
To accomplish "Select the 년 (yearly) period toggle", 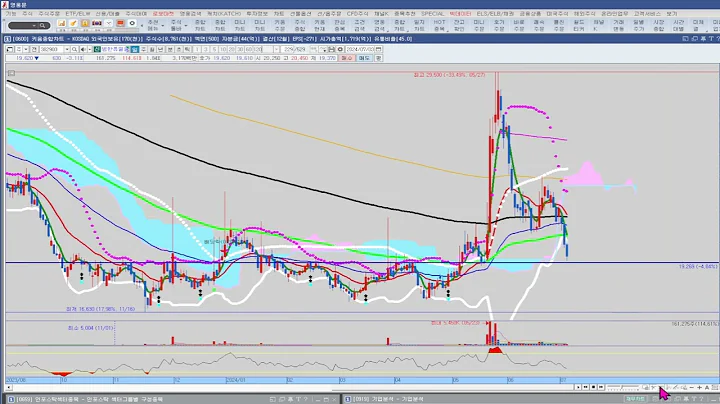I will [160, 49].
